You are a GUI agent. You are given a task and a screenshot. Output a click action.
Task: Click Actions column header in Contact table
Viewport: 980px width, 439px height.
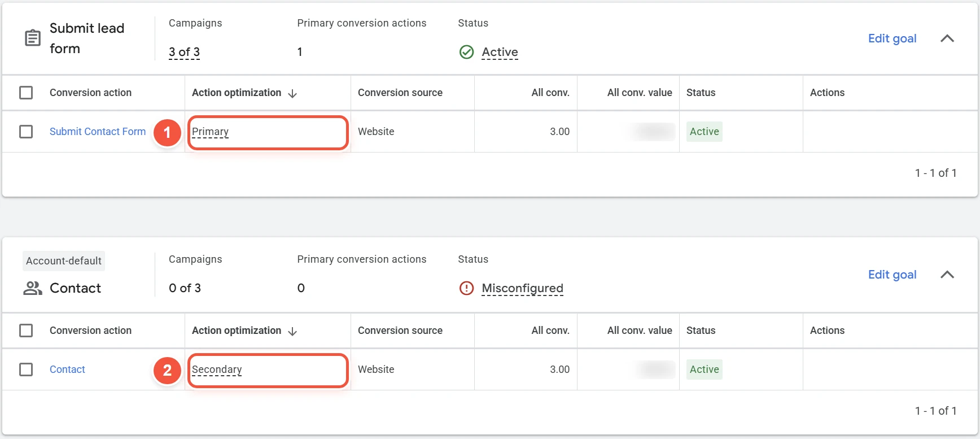(x=827, y=331)
